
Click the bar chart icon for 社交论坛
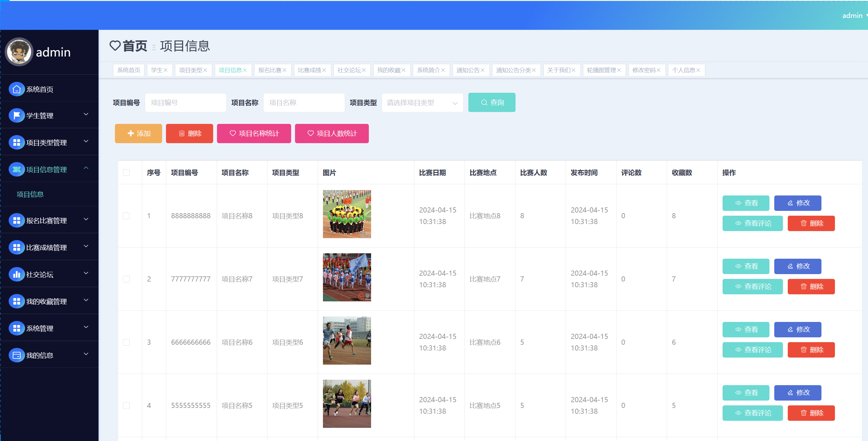(x=16, y=274)
